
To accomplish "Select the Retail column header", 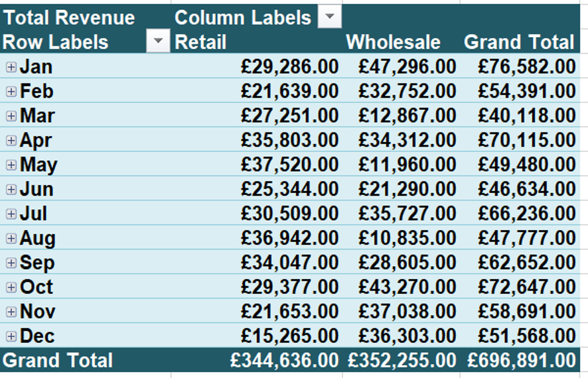I will 200,42.
